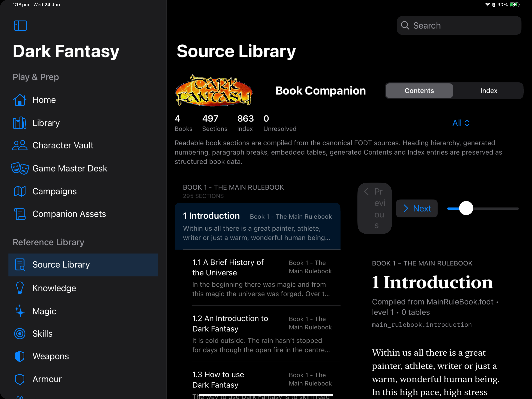Viewport: 532px width, 399px height.
Task: Click the Armour shield icon
Action: pos(20,379)
